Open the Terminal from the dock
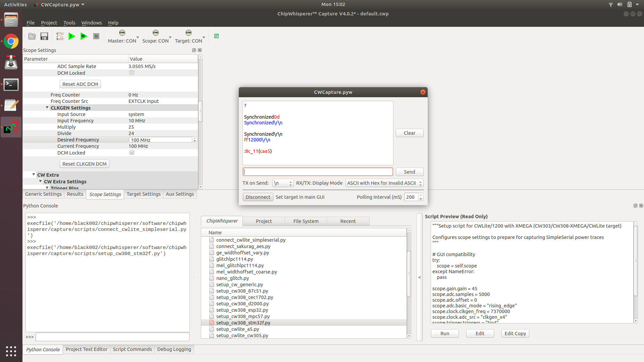644x362 pixels. (11, 85)
